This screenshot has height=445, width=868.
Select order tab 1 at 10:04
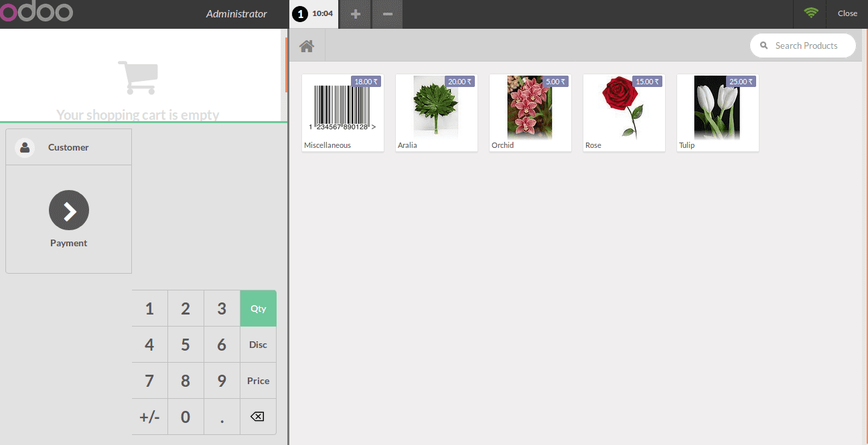point(314,14)
